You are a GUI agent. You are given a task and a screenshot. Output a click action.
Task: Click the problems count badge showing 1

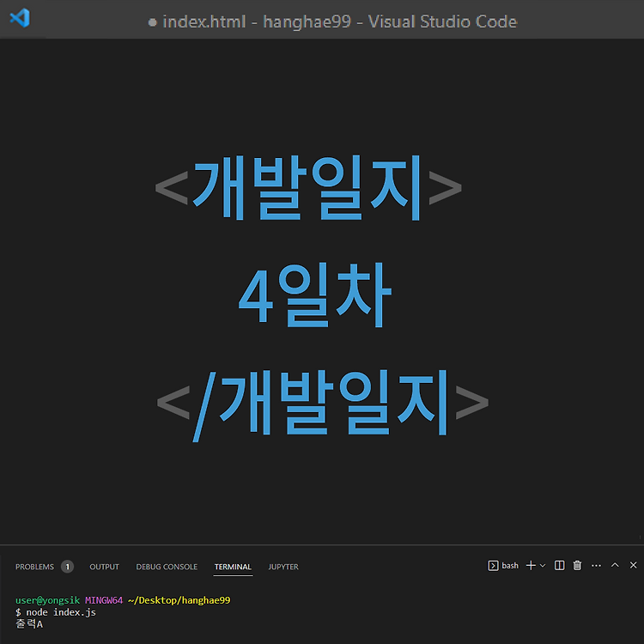pyautogui.click(x=67, y=567)
